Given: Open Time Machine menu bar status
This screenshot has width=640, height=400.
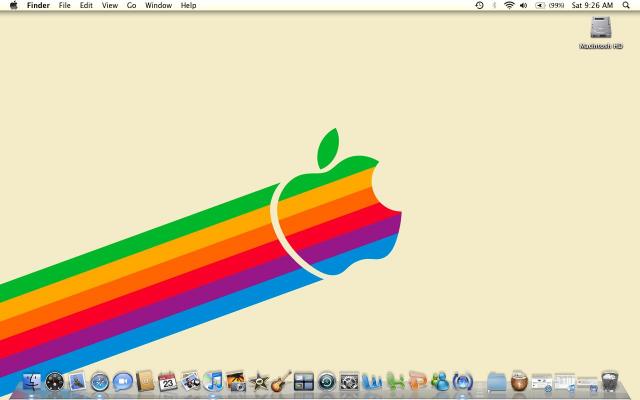Looking at the screenshot, I should click(480, 5).
